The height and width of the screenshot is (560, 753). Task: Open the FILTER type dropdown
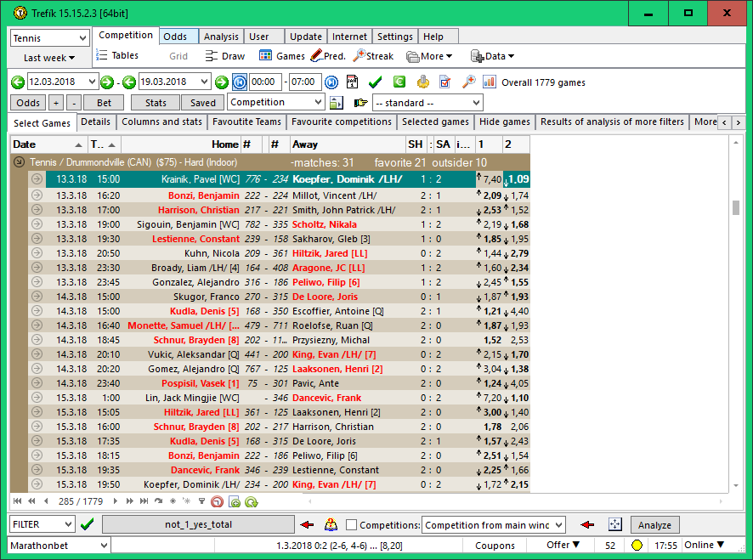(42, 525)
